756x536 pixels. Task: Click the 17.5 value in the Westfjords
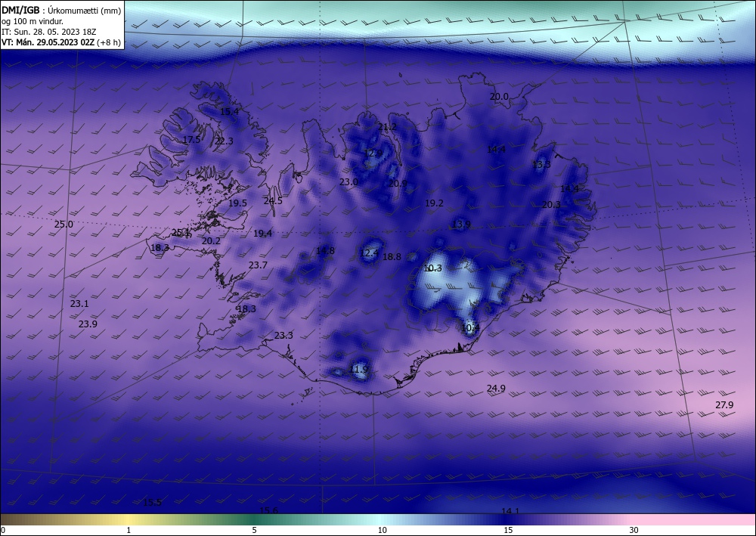[191, 140]
